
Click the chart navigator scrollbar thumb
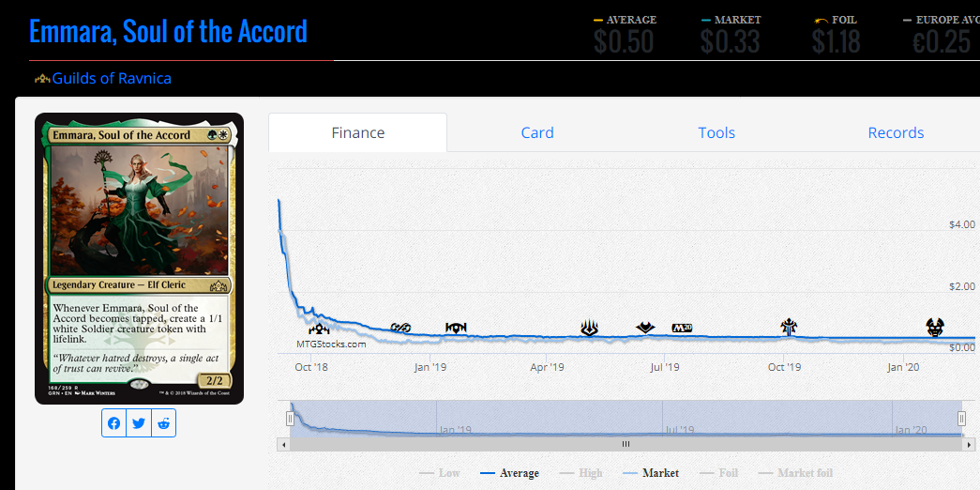pos(626,444)
